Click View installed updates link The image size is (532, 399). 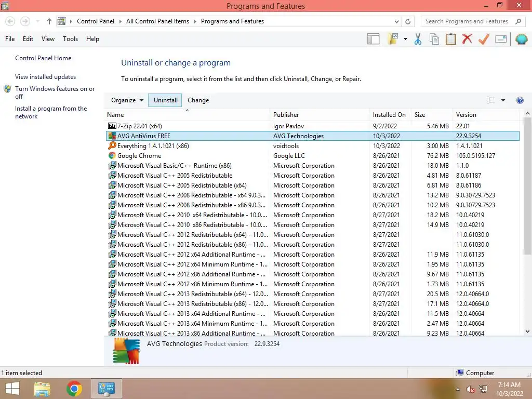tap(46, 77)
